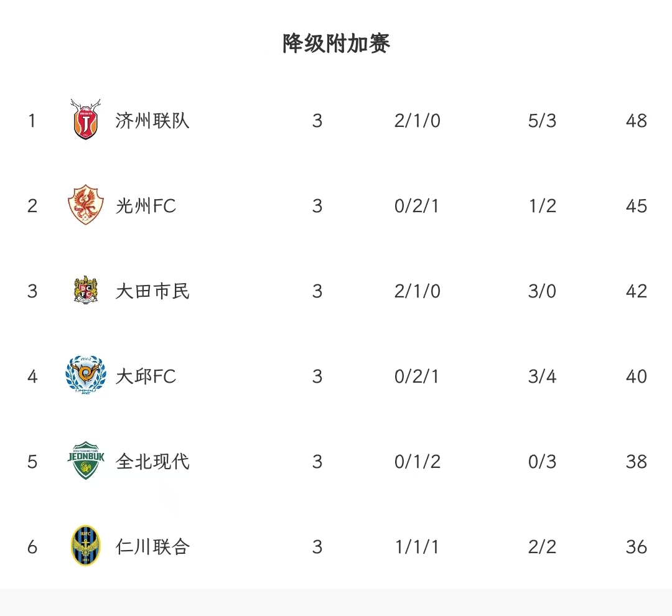The image size is (672, 616).
Task: Click Jeju United's 48 points value
Action: [636, 121]
